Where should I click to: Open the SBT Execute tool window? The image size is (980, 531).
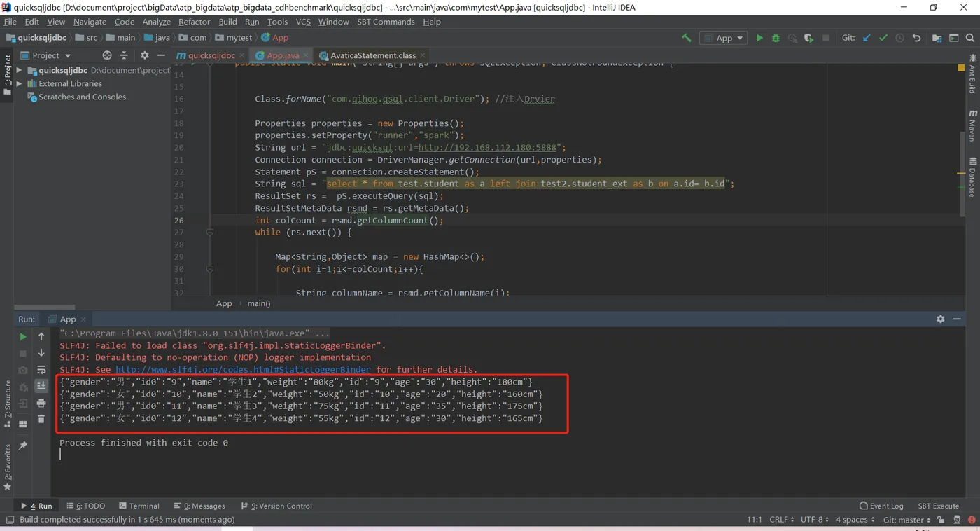pos(938,506)
